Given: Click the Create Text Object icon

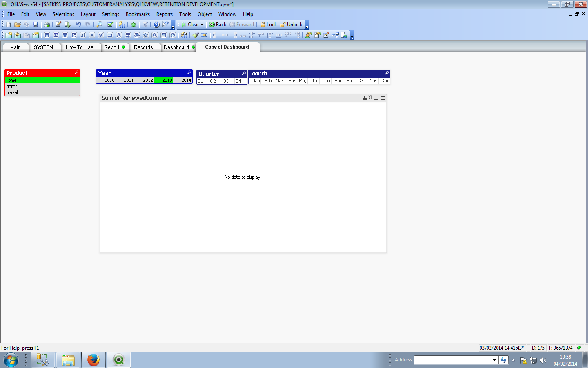Looking at the screenshot, I should click(119, 35).
